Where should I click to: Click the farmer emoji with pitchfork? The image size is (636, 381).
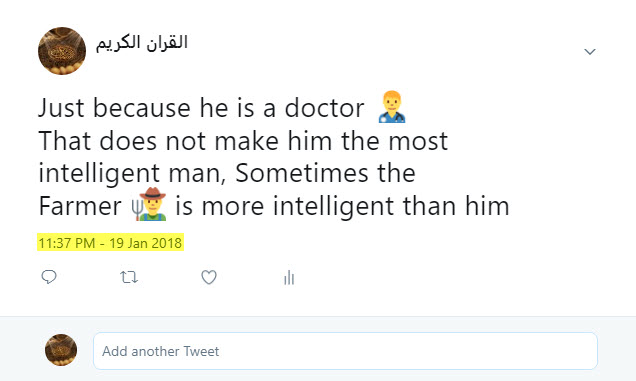149,204
